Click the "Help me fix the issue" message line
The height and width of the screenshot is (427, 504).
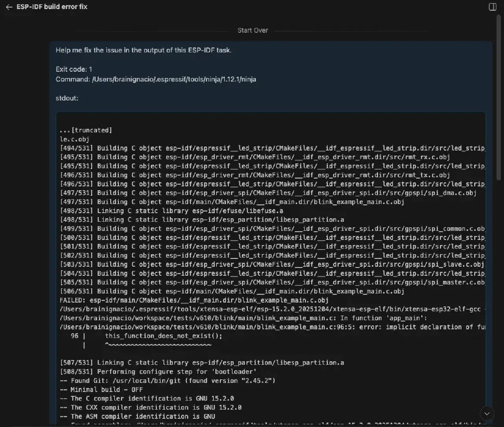[x=144, y=50]
